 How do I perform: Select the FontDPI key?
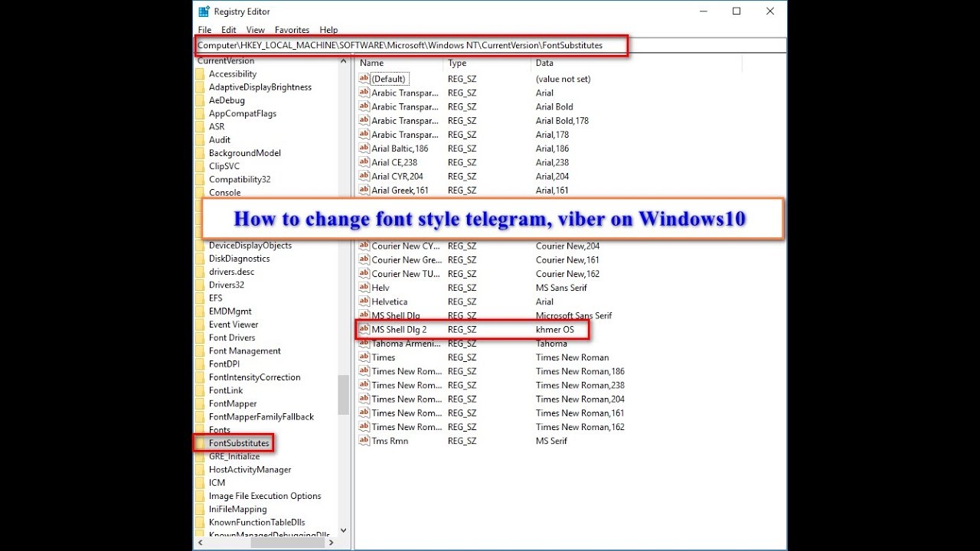(x=224, y=364)
